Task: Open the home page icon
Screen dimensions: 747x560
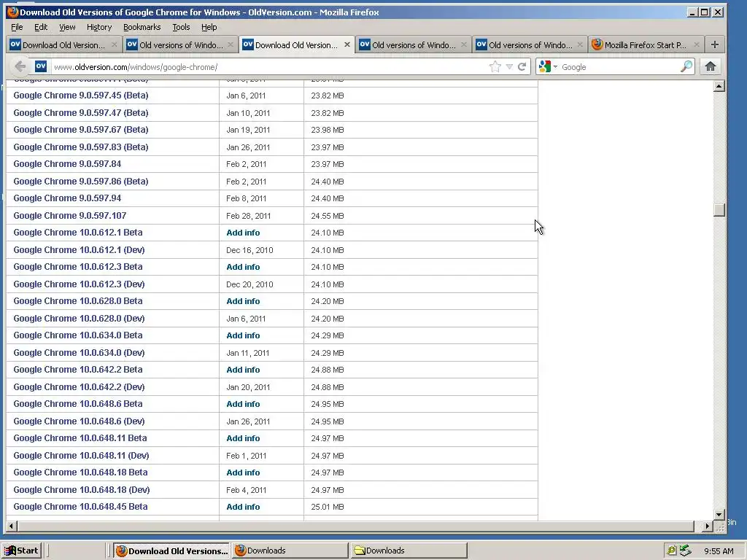Action: point(711,66)
